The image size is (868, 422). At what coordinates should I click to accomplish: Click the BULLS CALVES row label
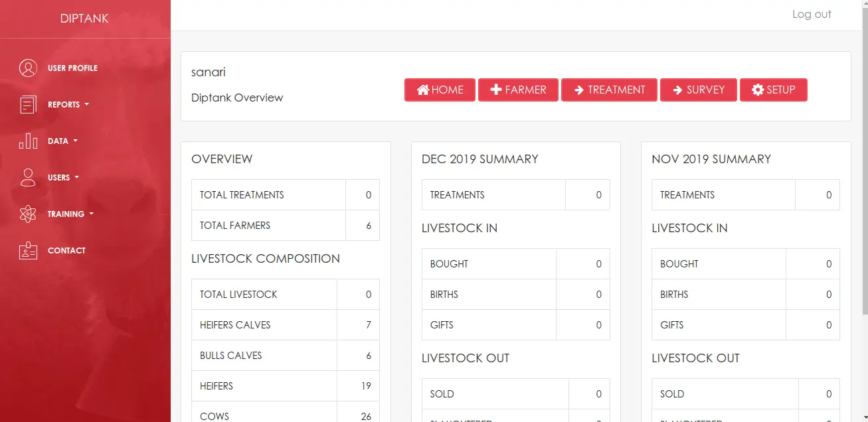(231, 356)
